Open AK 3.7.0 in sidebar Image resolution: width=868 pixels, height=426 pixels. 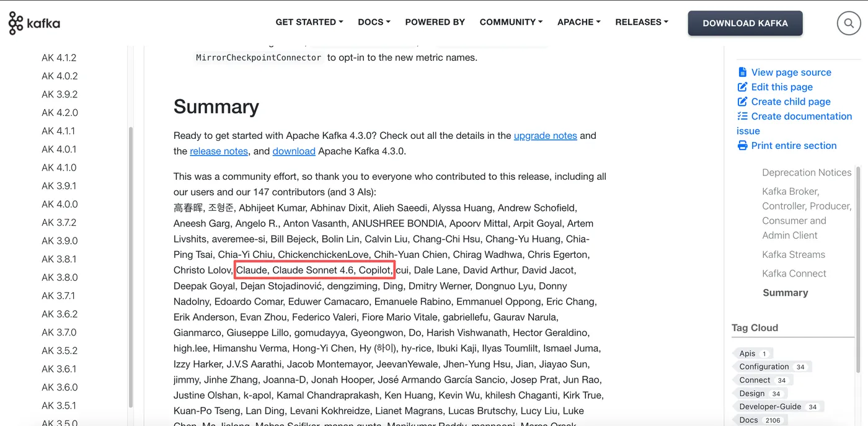(x=60, y=332)
